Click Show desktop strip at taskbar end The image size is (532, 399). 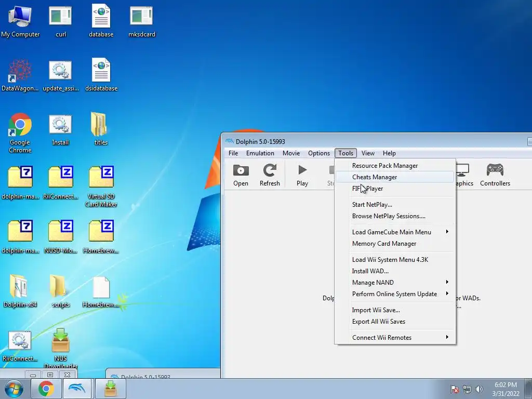tap(528, 389)
